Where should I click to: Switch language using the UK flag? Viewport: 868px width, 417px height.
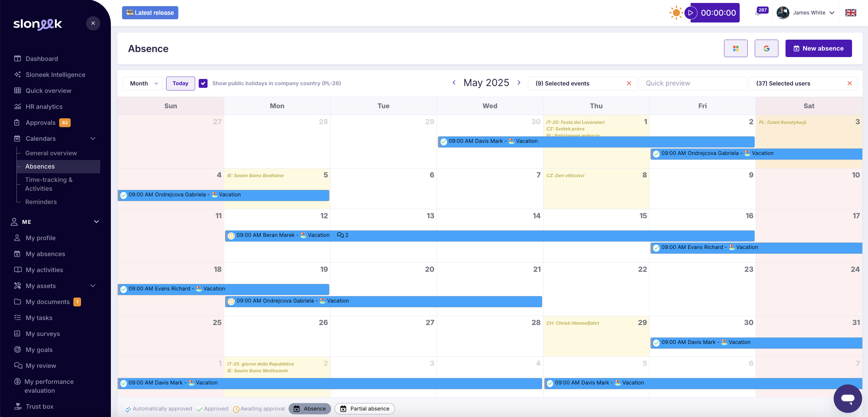(x=851, y=12)
